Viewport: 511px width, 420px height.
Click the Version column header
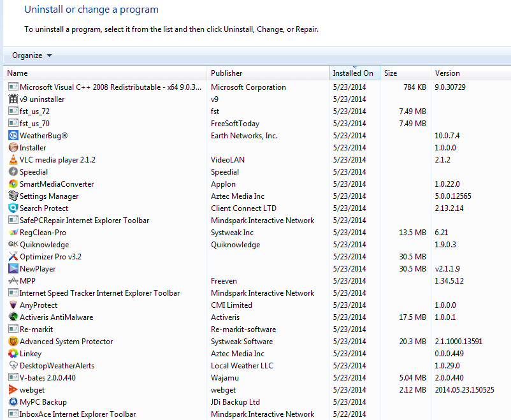[447, 73]
